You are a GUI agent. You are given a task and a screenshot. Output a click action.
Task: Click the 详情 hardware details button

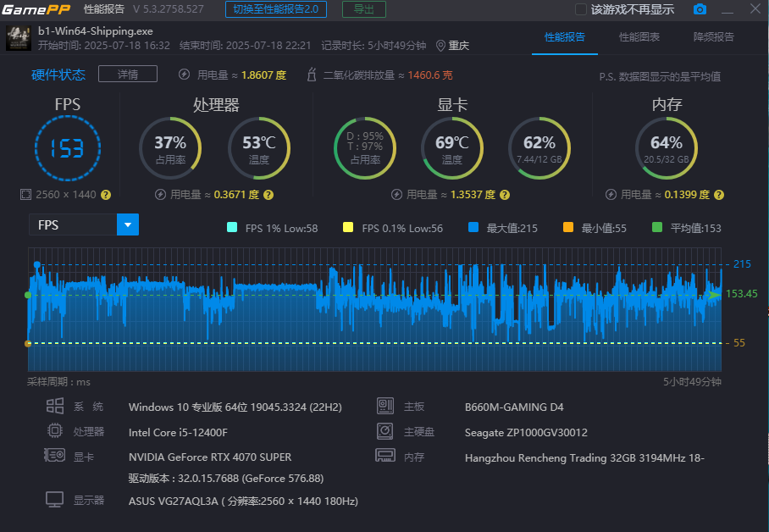click(128, 74)
